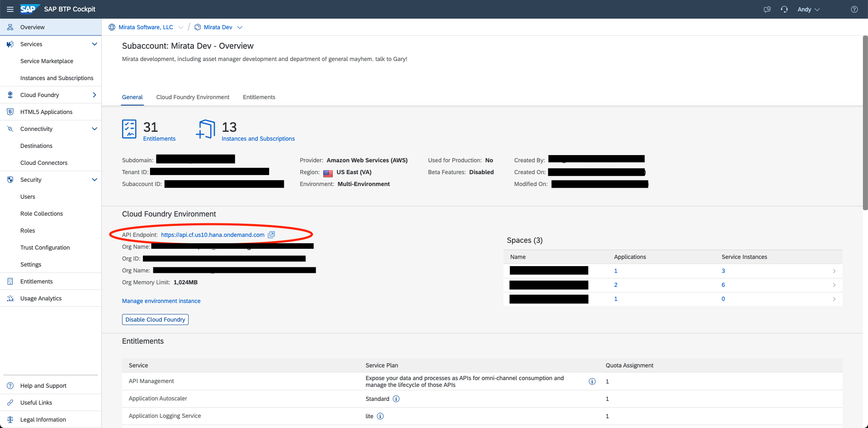Viewport: 868px width, 428px height.
Task: Collapse the Connectivity section
Action: pyautogui.click(x=95, y=129)
